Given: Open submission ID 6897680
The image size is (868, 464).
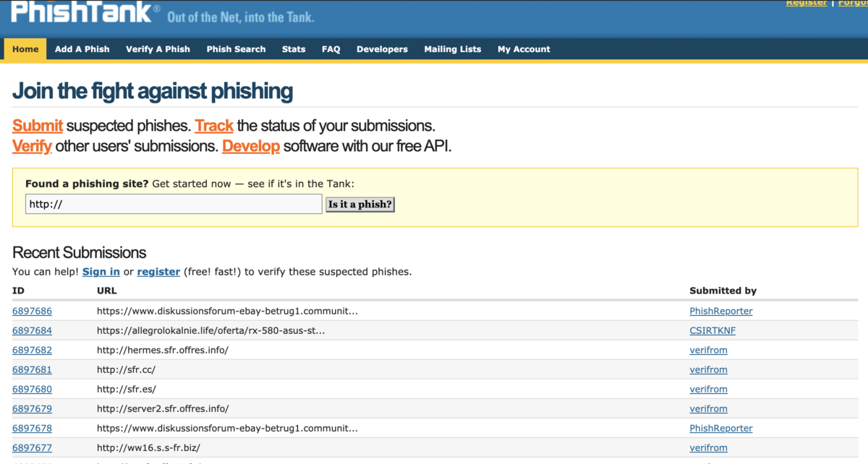Looking at the screenshot, I should 32,389.
